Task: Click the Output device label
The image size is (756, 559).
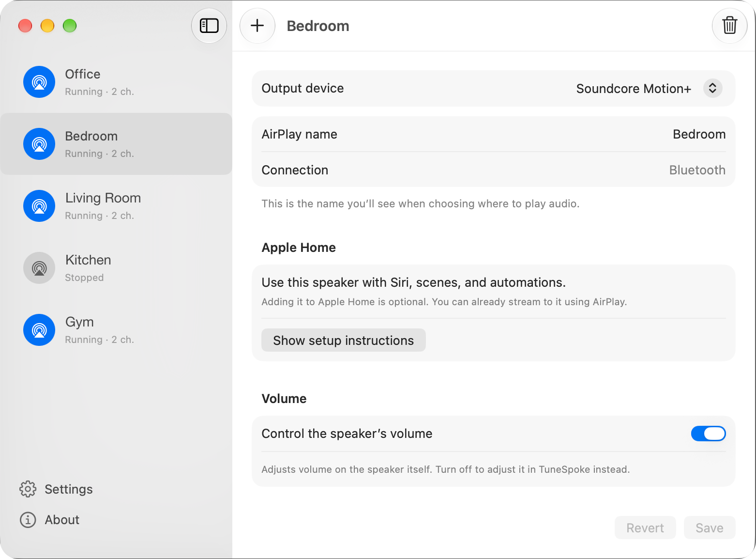Action: (x=302, y=88)
